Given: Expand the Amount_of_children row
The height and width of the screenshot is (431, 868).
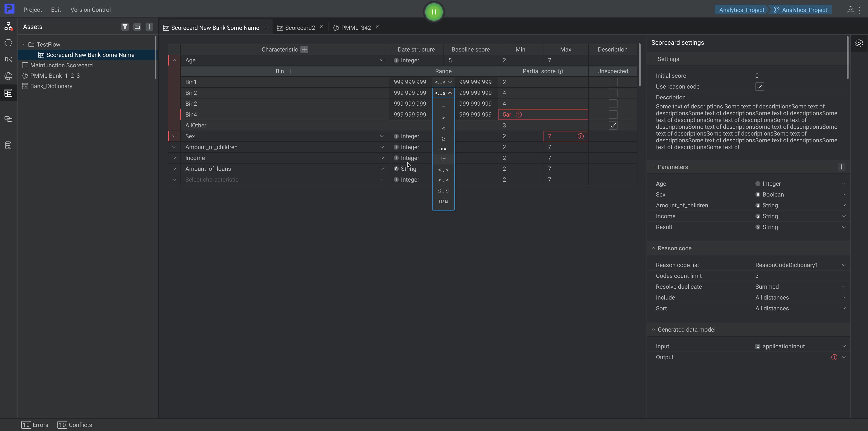Looking at the screenshot, I should pos(174,147).
